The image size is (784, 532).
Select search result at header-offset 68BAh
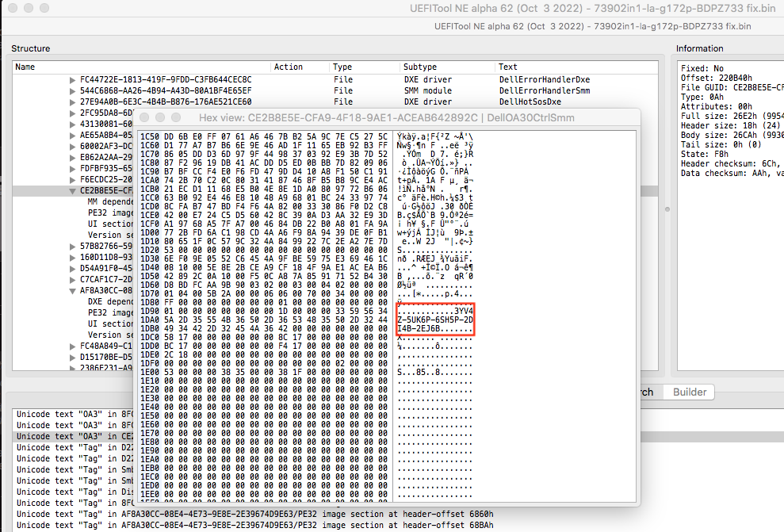[x=255, y=525]
